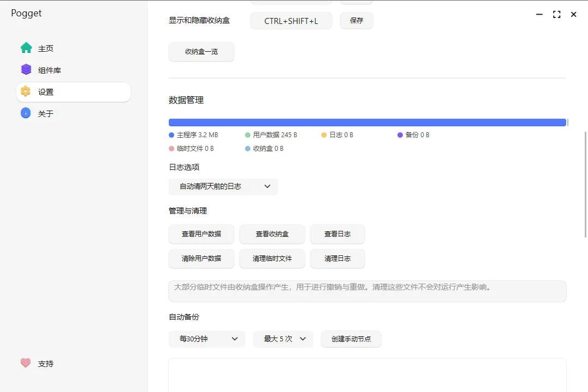This screenshot has width=588, height=392.
Task: Click the 自动备份 section label
Action: coord(184,317)
